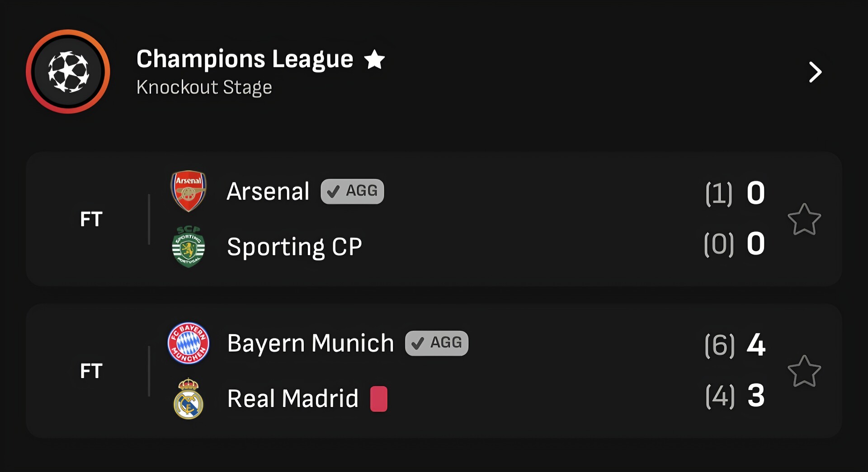Click Real Madrid's red card indicator
Screen dimensions: 868x472
tap(379, 399)
